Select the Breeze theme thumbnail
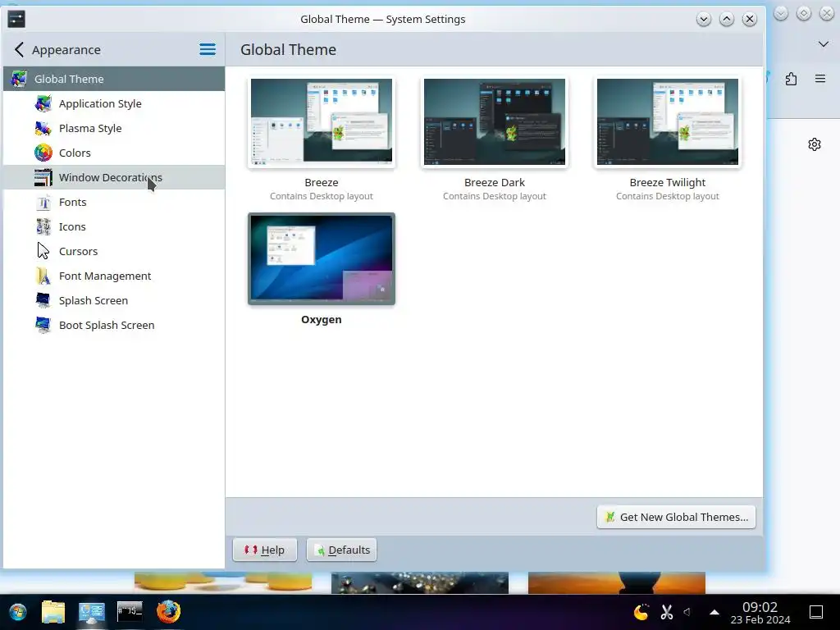The height and width of the screenshot is (630, 840). point(322,121)
